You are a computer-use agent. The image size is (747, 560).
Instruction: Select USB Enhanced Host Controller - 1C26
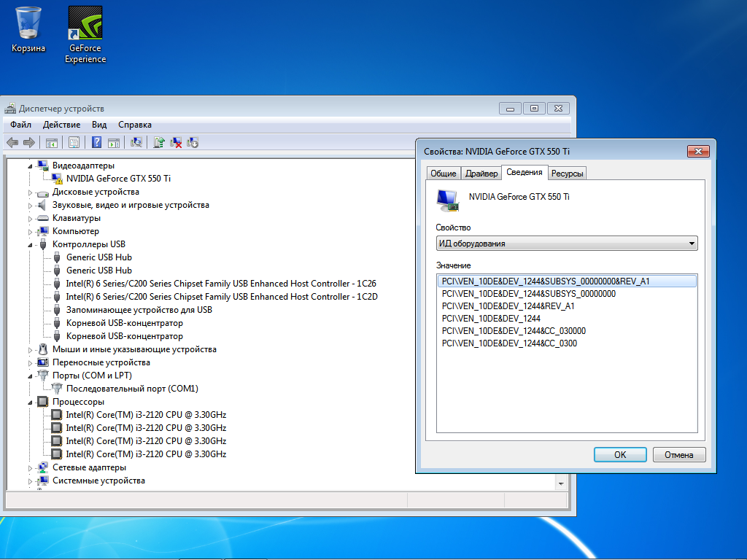coord(221,284)
